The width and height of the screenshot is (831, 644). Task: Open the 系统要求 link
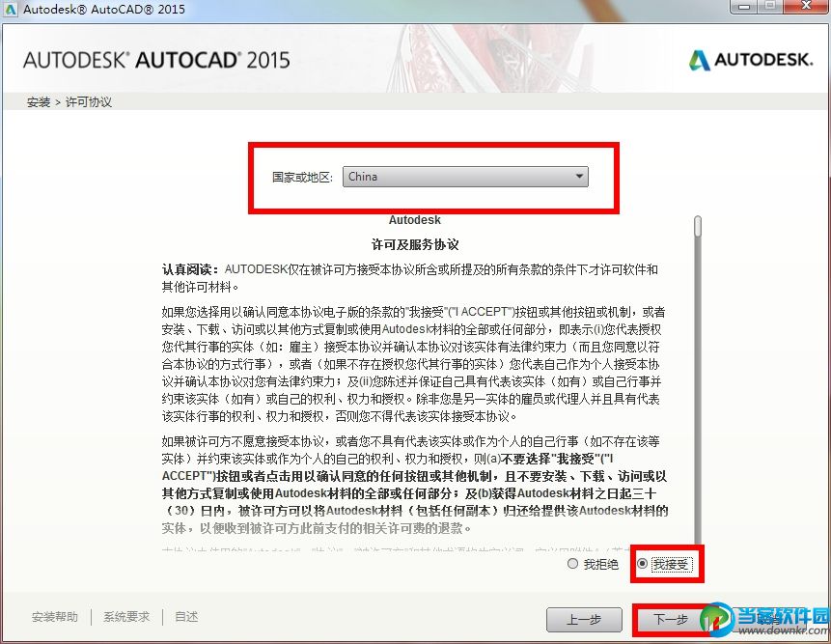(x=126, y=617)
